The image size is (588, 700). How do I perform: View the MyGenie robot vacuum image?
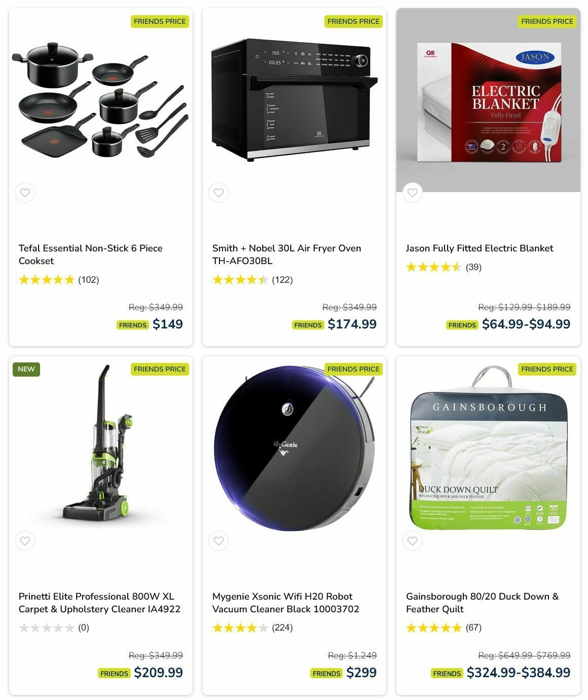click(295, 446)
